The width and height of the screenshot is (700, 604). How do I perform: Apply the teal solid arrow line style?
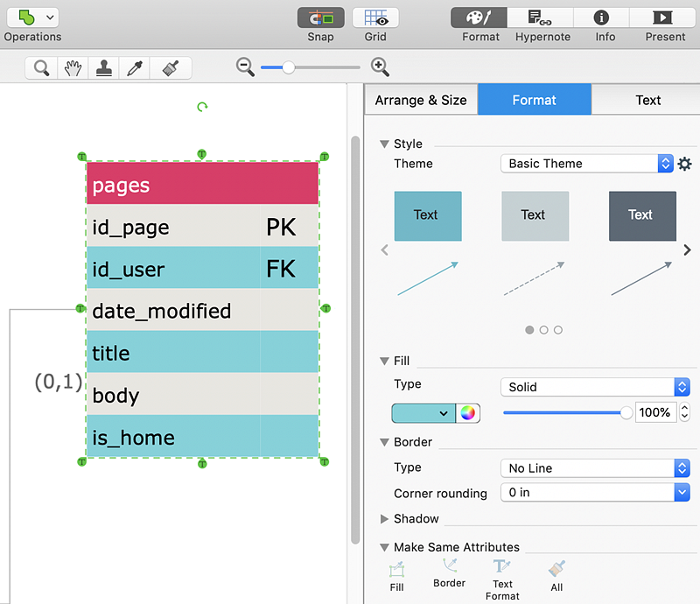click(x=428, y=278)
